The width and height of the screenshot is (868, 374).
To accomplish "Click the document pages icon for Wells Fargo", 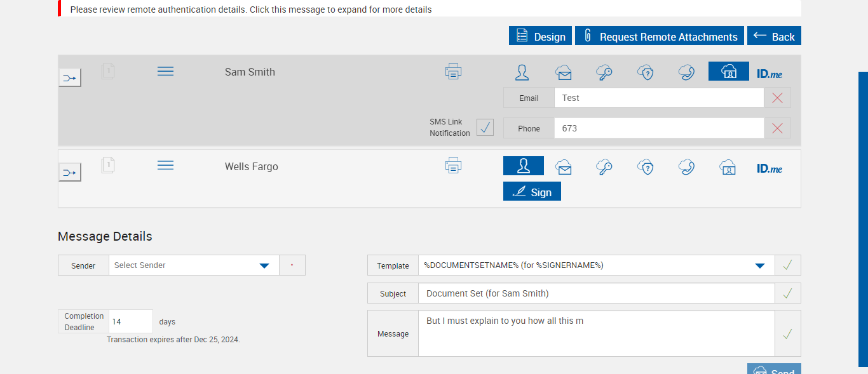I will click(x=108, y=166).
